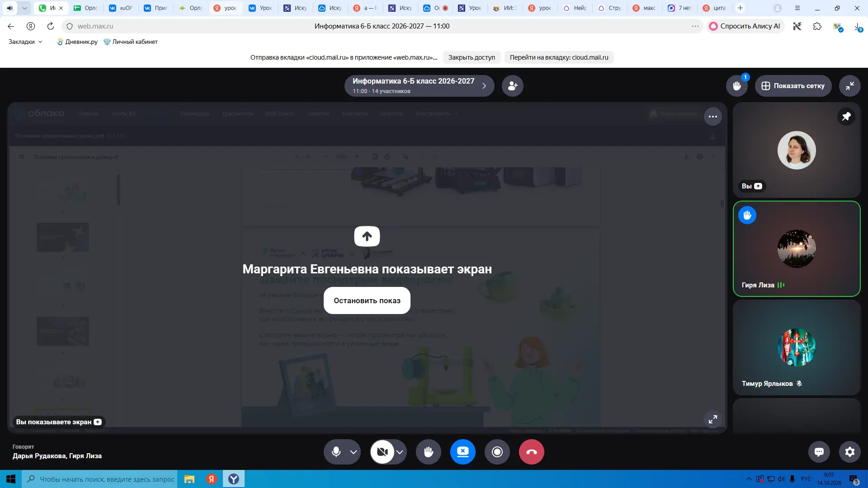The height and width of the screenshot is (488, 868).
Task: Click Показать сетку button
Action: pyautogui.click(x=793, y=86)
